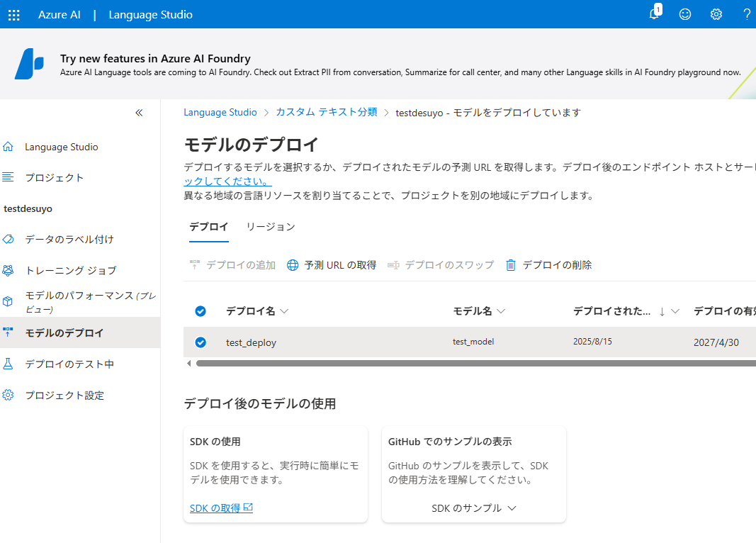Expand the SDK のサンプル dropdown

474,508
